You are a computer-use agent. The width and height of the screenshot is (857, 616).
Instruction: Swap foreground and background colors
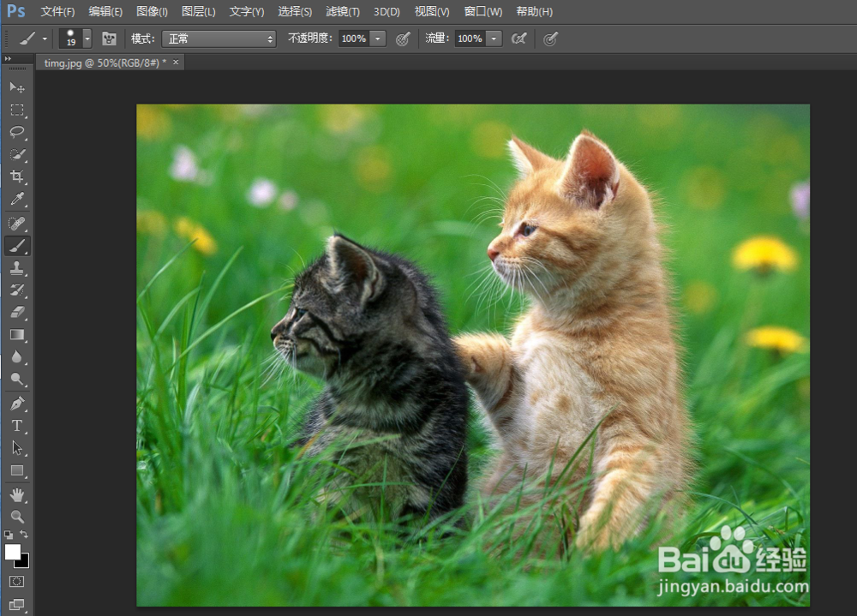click(24, 534)
